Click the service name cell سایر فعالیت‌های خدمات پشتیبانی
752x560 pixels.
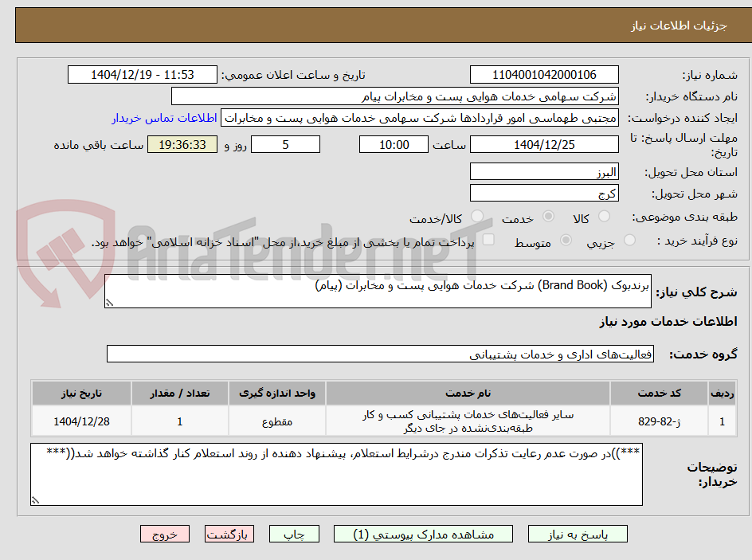468,421
